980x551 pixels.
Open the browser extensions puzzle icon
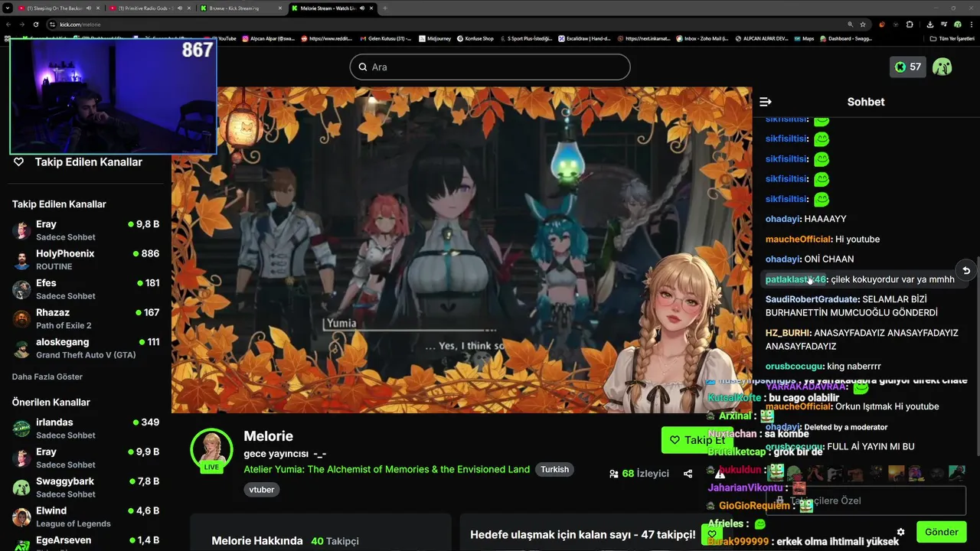(910, 24)
